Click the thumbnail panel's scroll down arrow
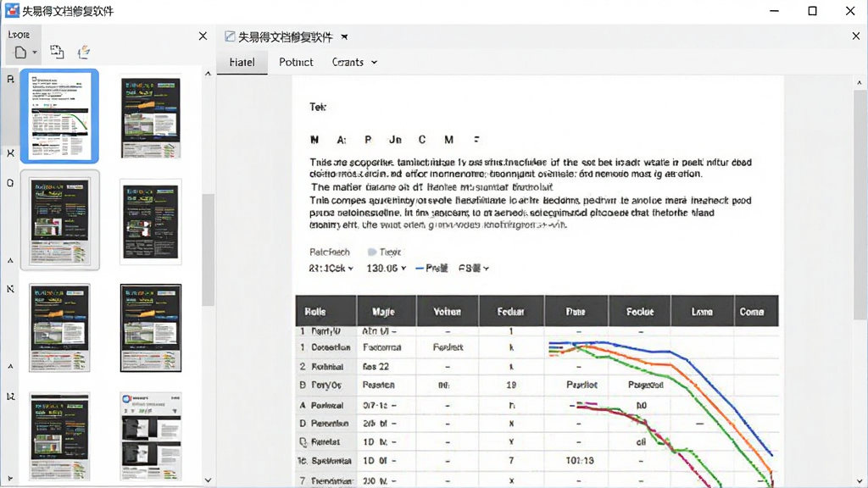868x488 pixels. pos(209,480)
